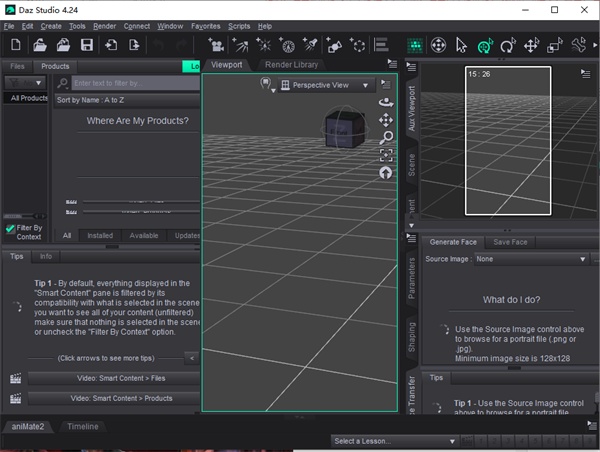The height and width of the screenshot is (452, 600).
Task: Open the Timeline tab
Action: [x=83, y=426]
